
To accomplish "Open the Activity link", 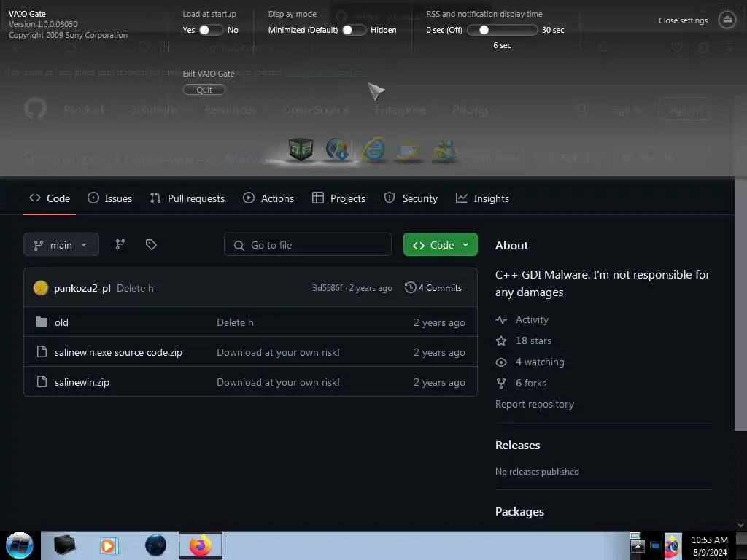I will 532,319.
